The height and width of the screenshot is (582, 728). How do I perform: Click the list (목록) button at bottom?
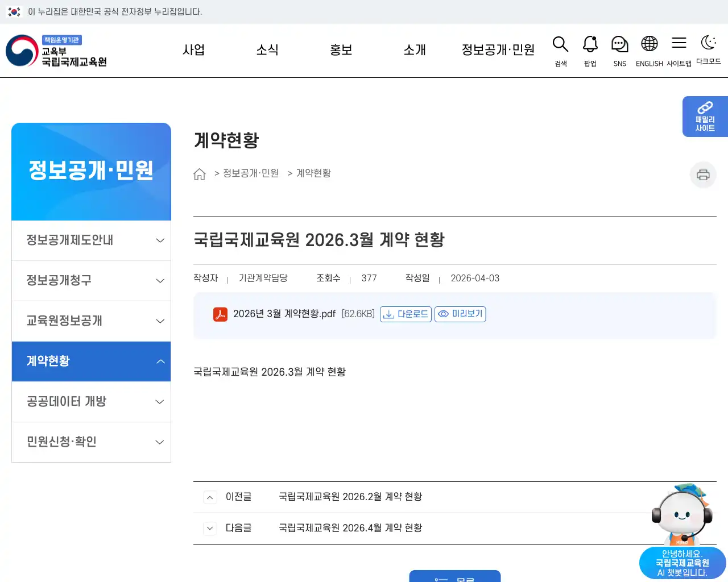pyautogui.click(x=455, y=576)
